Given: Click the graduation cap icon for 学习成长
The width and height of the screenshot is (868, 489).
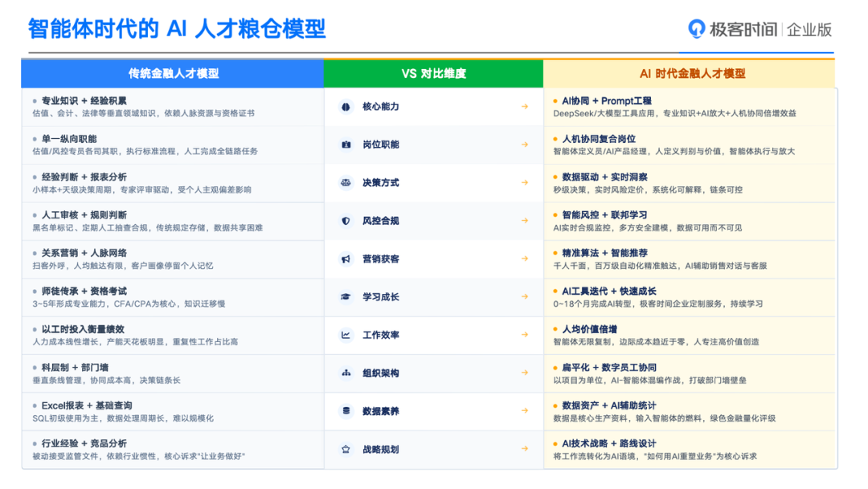Looking at the screenshot, I should 346,297.
